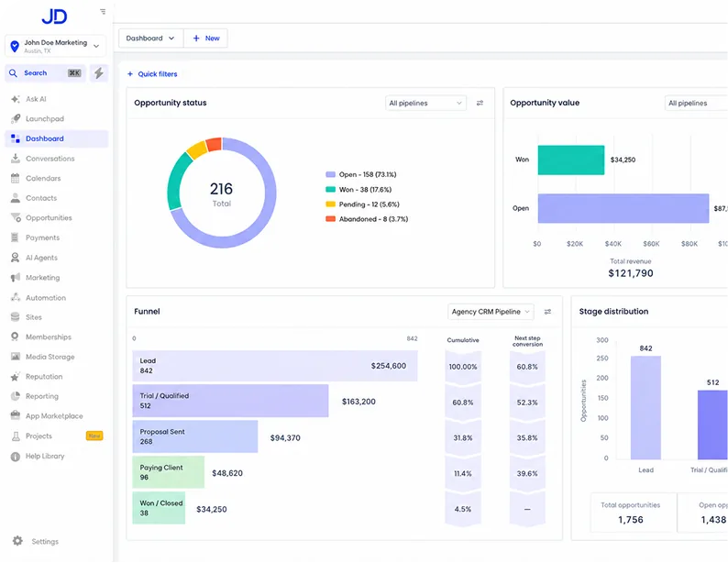Viewport: 728px width, 563px height.
Task: Collapse the sidebar using the menu icon
Action: pyautogui.click(x=103, y=12)
